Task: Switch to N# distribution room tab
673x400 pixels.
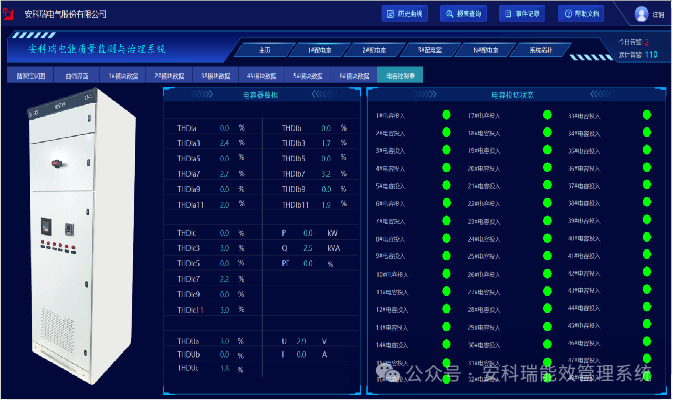Action: coord(485,50)
